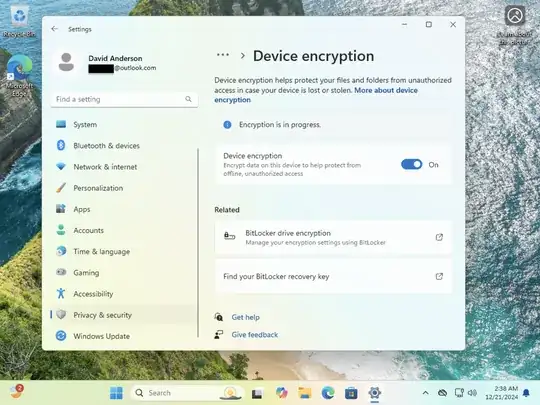Click the search magnifier in Find a setting

click(x=188, y=99)
